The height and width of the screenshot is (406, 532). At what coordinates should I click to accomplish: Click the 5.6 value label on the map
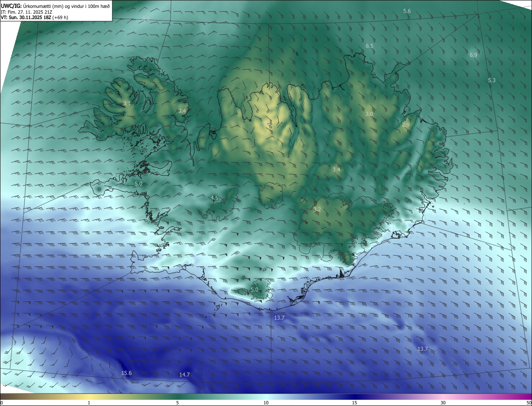pyautogui.click(x=407, y=11)
